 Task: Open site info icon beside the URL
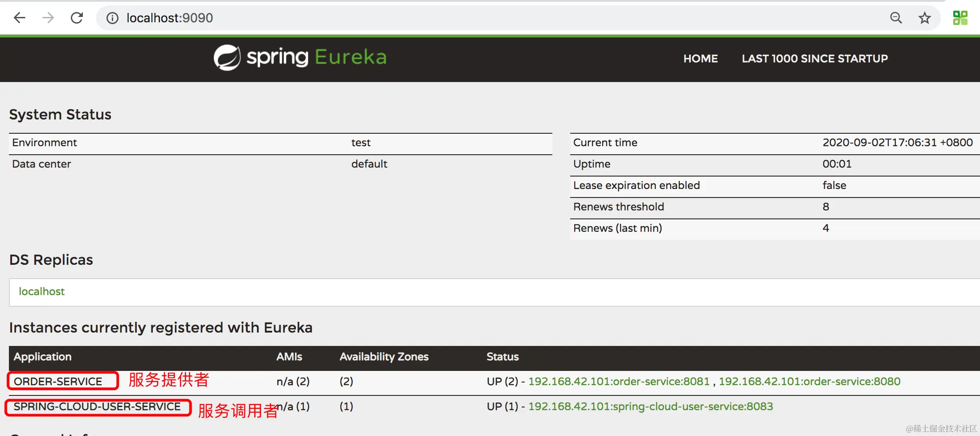(112, 18)
